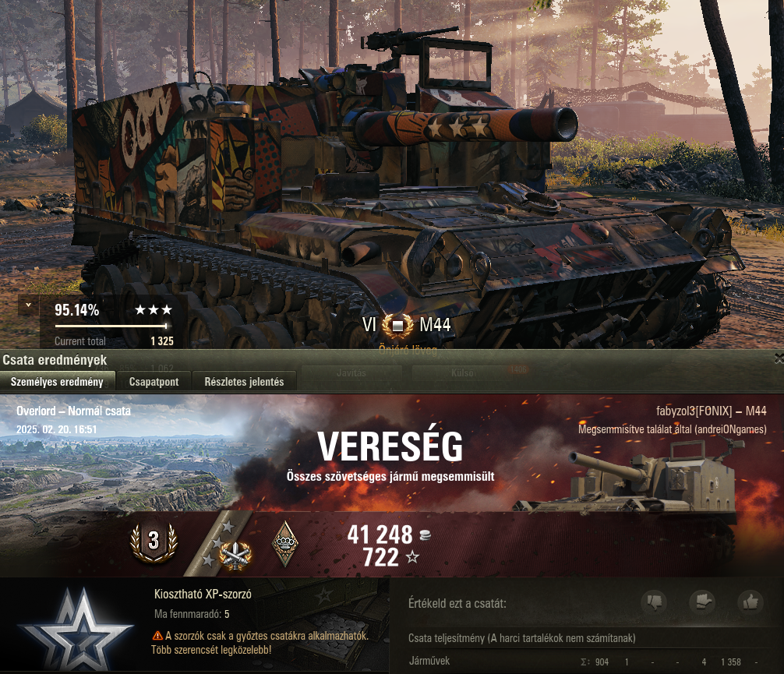Click the diamond-shaped brass knuckles medal
The image size is (784, 674).
point(285,544)
